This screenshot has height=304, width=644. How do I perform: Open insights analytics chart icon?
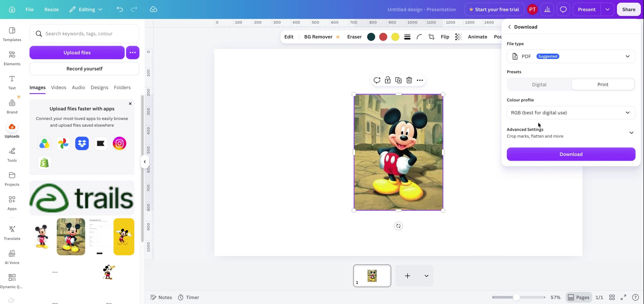tap(547, 9)
